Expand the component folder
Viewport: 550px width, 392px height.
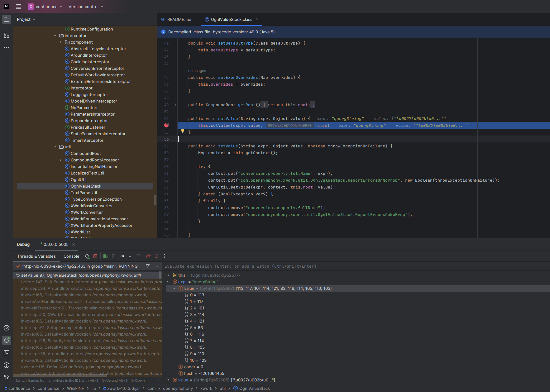61,42
